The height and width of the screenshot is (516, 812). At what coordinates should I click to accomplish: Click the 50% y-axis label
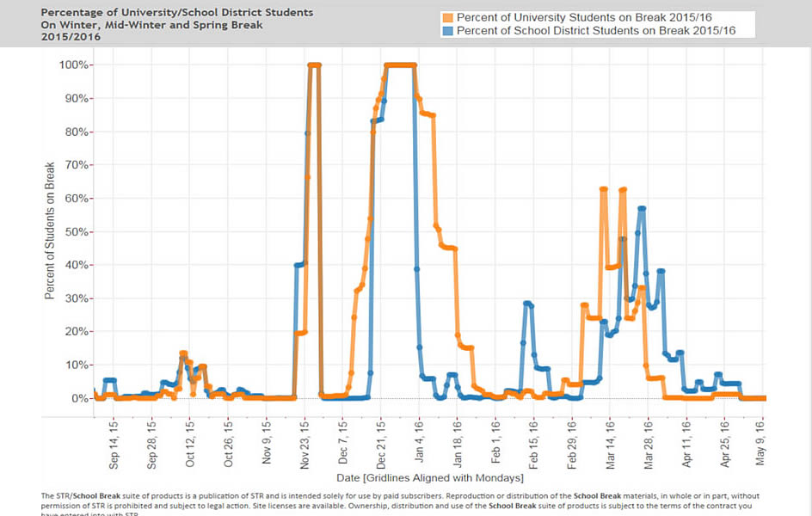[x=76, y=232]
